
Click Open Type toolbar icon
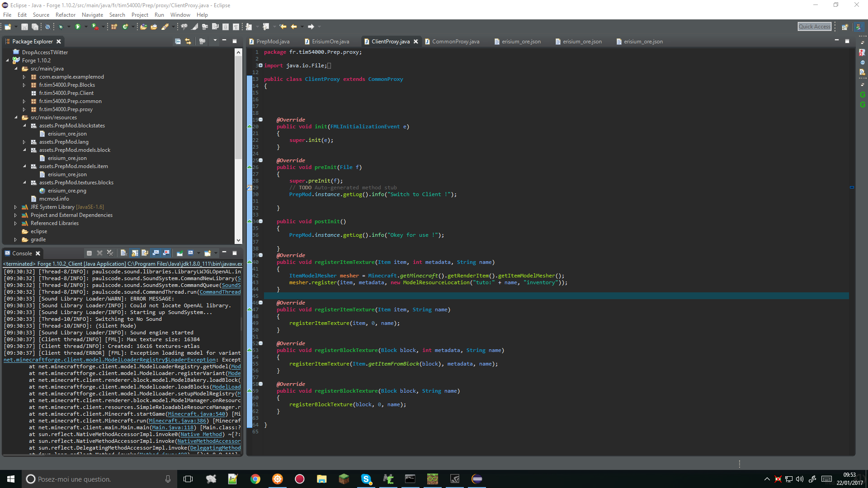pyautogui.click(x=143, y=27)
